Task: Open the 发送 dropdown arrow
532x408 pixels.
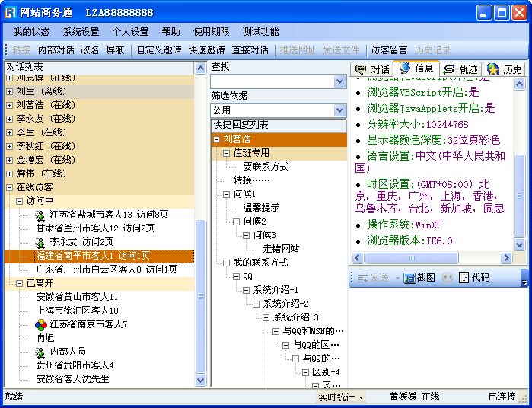Action: coord(397,278)
